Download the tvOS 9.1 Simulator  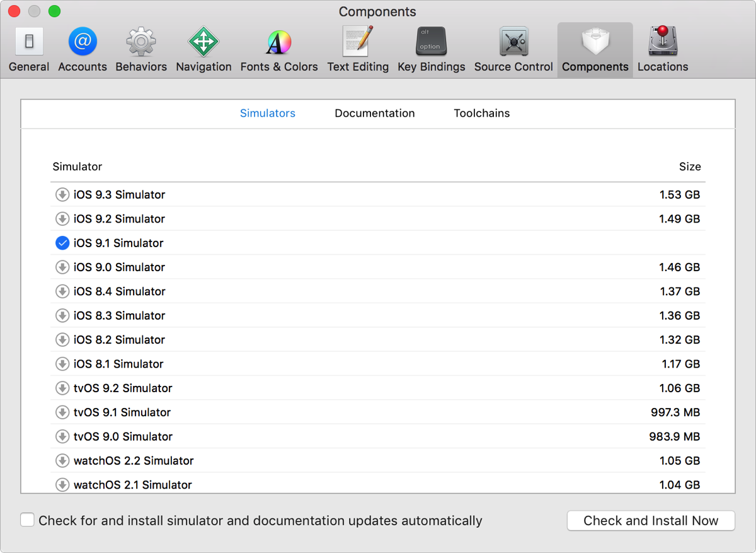point(62,412)
